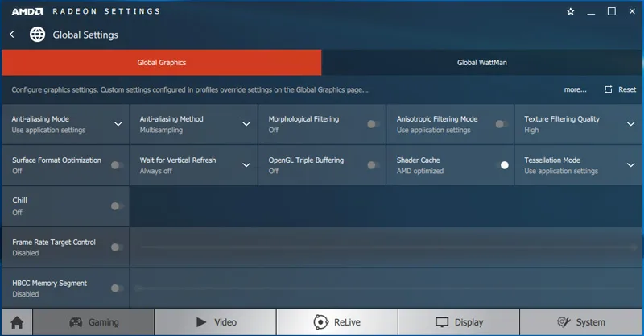
Task: Switch to the Global WattMan tab
Action: [x=482, y=62]
